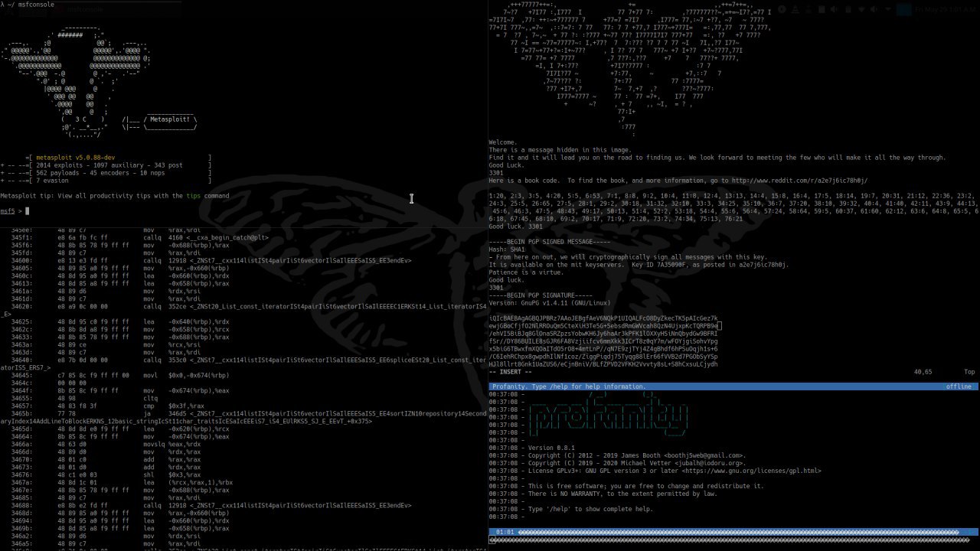Click the 'Metasploit!' speech bubble text

(x=170, y=119)
